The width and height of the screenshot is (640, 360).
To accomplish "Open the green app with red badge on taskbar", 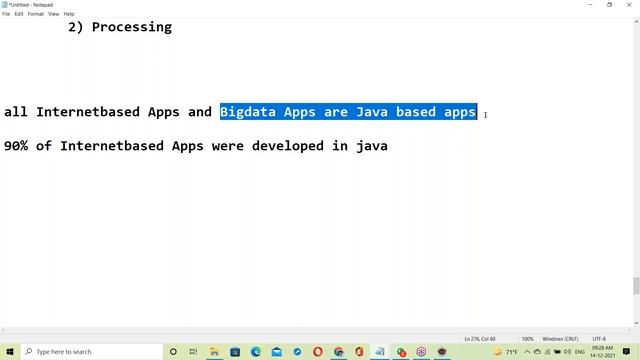I will point(401,351).
